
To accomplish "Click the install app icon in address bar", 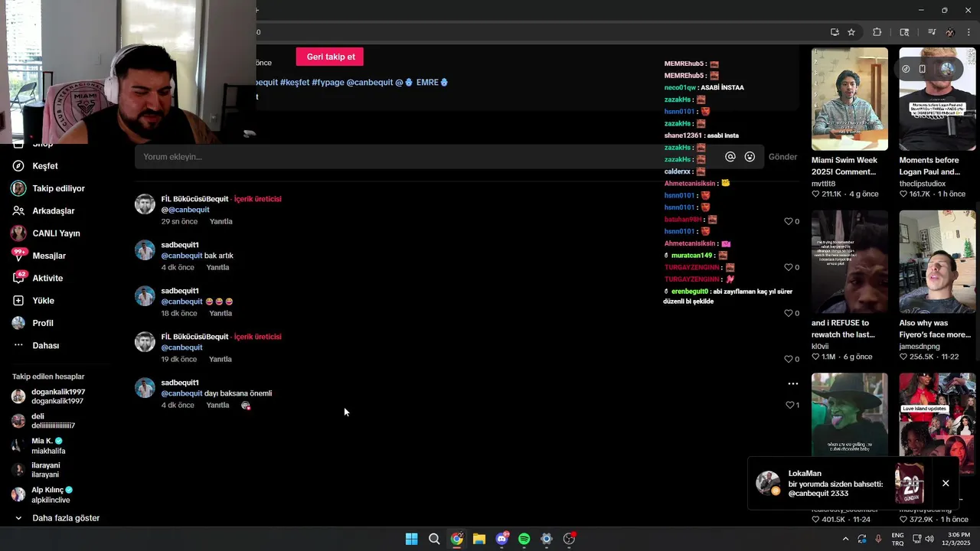I will click(x=835, y=32).
